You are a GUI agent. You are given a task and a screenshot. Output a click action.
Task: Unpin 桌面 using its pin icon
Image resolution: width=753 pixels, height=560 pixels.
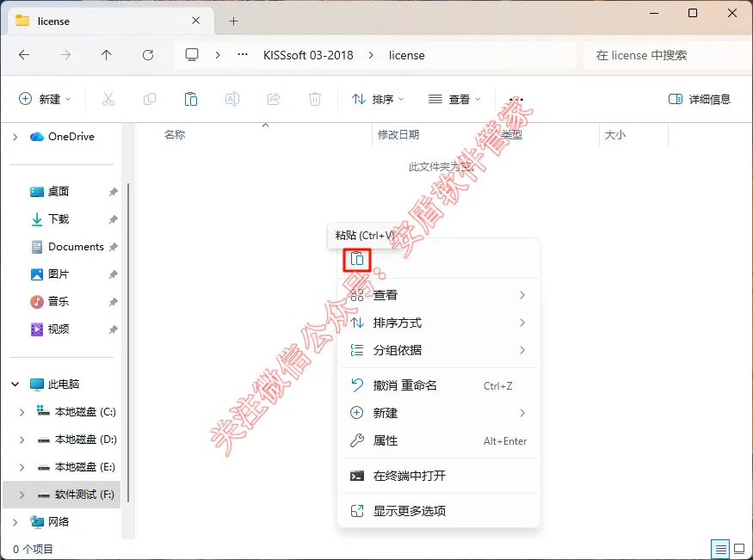113,192
